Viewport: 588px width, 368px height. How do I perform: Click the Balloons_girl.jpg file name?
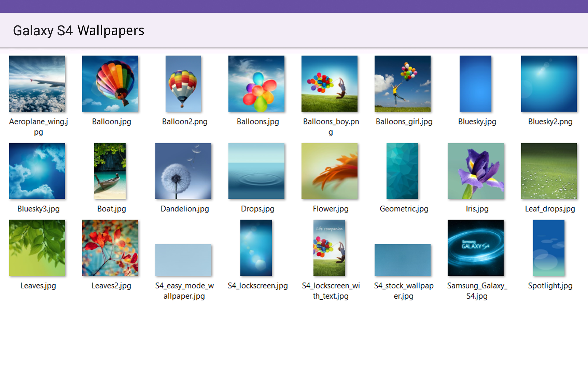pyautogui.click(x=404, y=122)
